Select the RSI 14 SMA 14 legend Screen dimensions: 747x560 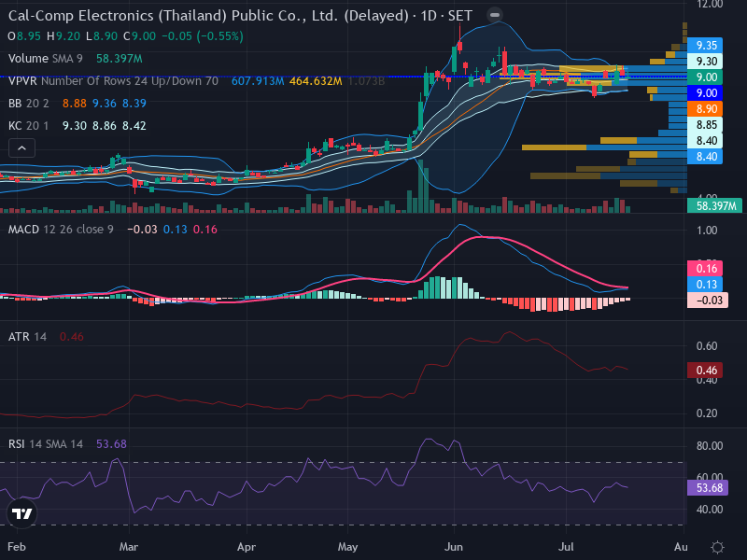[46, 444]
